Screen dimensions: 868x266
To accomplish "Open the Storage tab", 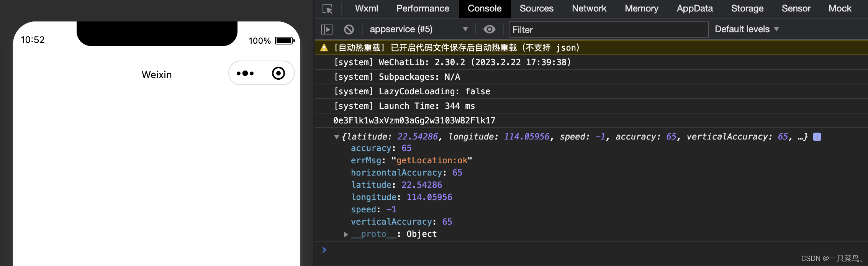I will pyautogui.click(x=747, y=8).
